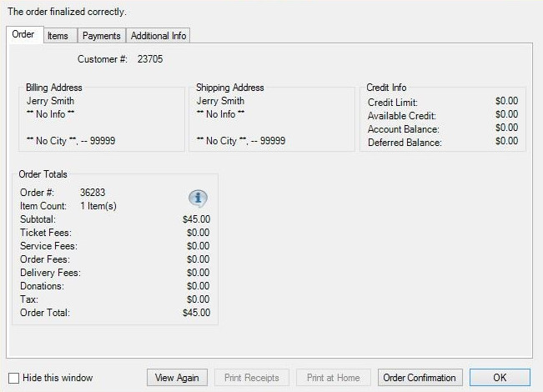Select the Additional Info tab
The image size is (543, 392).
(158, 36)
